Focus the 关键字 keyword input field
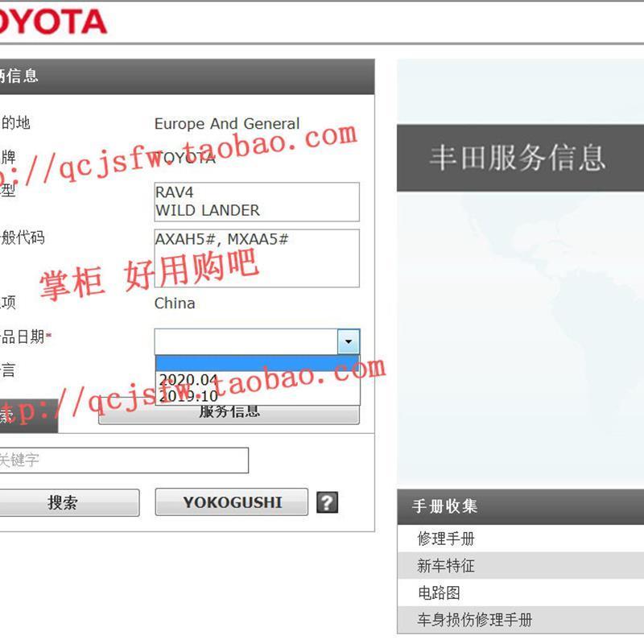 [x=122, y=460]
